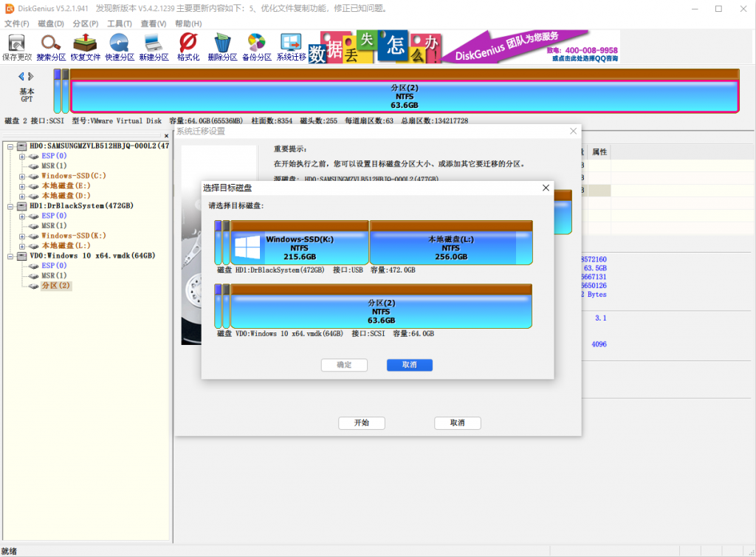Click the 属性 column header
This screenshot has width=756, height=557.
pos(599,152)
